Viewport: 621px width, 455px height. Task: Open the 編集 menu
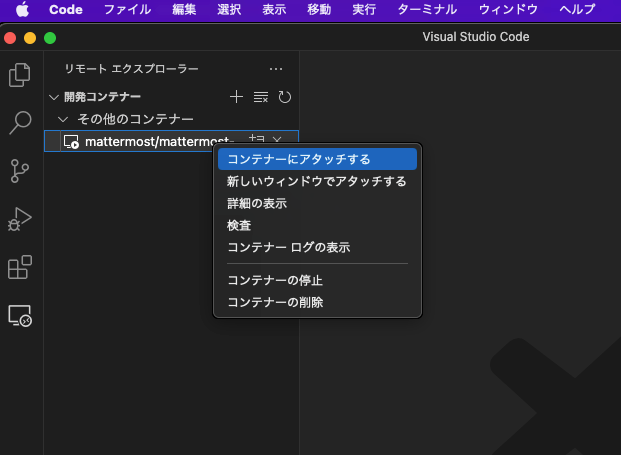tap(184, 10)
